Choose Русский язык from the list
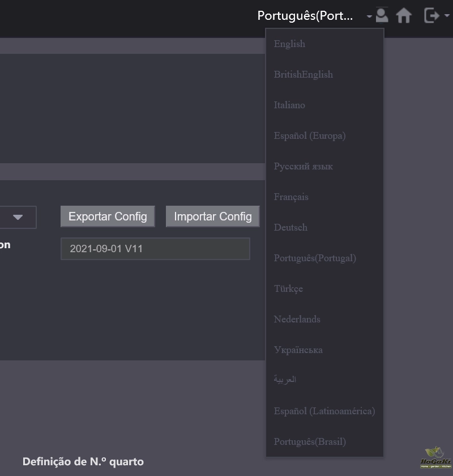Viewport: 453px width, 476px height. (x=304, y=167)
